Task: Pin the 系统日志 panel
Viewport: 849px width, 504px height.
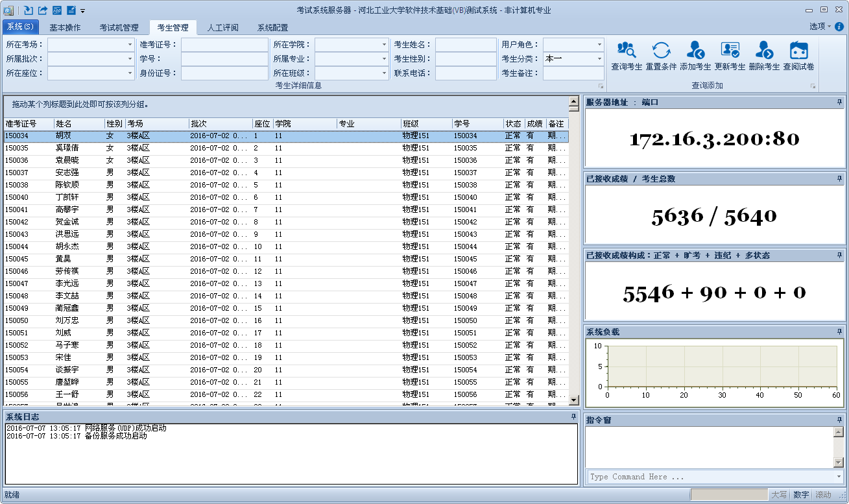Action: [x=573, y=416]
